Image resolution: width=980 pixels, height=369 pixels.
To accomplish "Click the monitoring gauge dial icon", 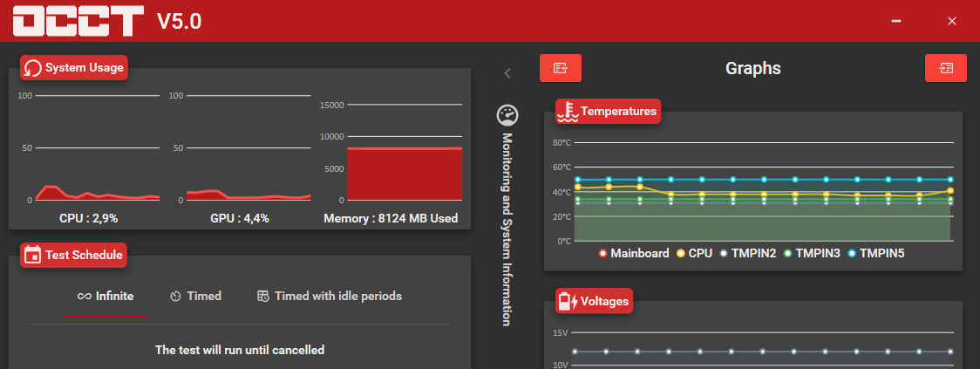I will click(x=507, y=115).
